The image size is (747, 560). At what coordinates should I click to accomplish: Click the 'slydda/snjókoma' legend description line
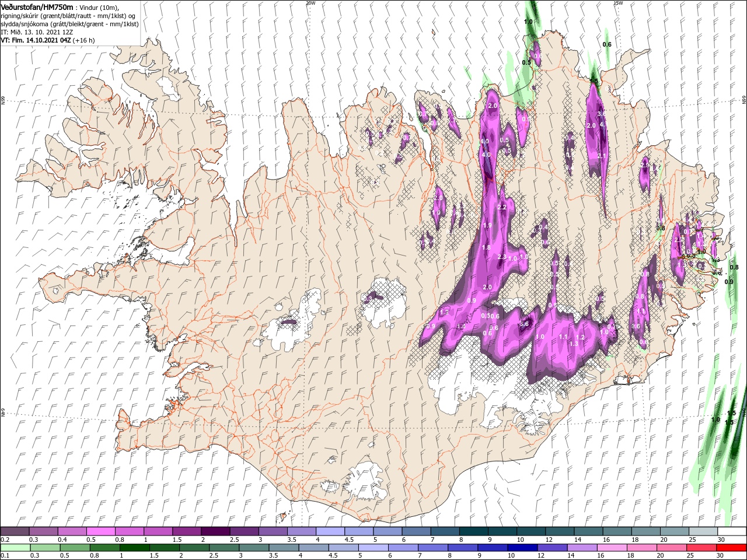69,24
